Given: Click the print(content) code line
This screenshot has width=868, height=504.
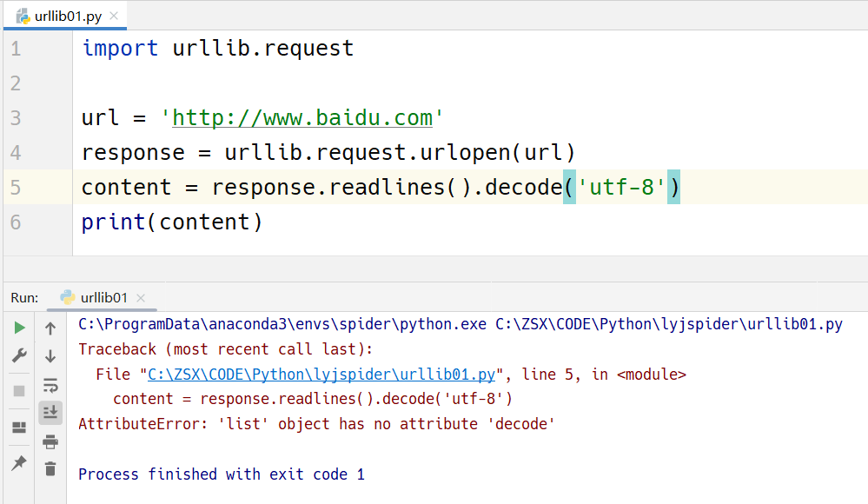Looking at the screenshot, I should coord(171,222).
